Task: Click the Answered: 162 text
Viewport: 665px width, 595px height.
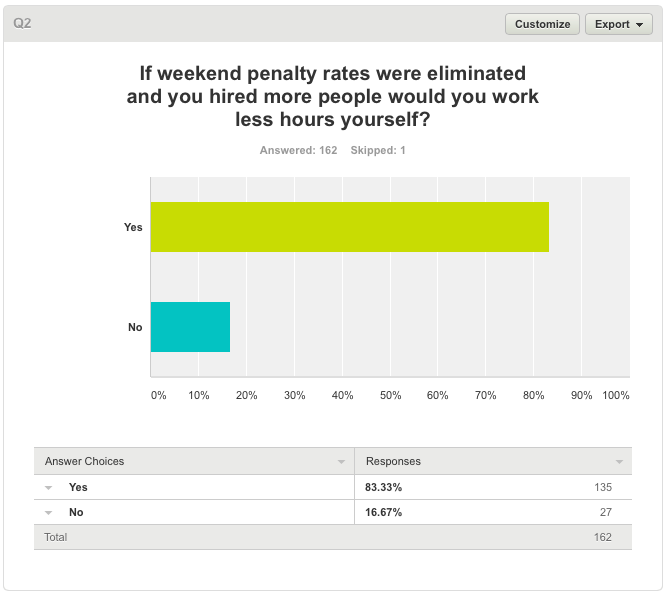Action: pyautogui.click(x=298, y=151)
